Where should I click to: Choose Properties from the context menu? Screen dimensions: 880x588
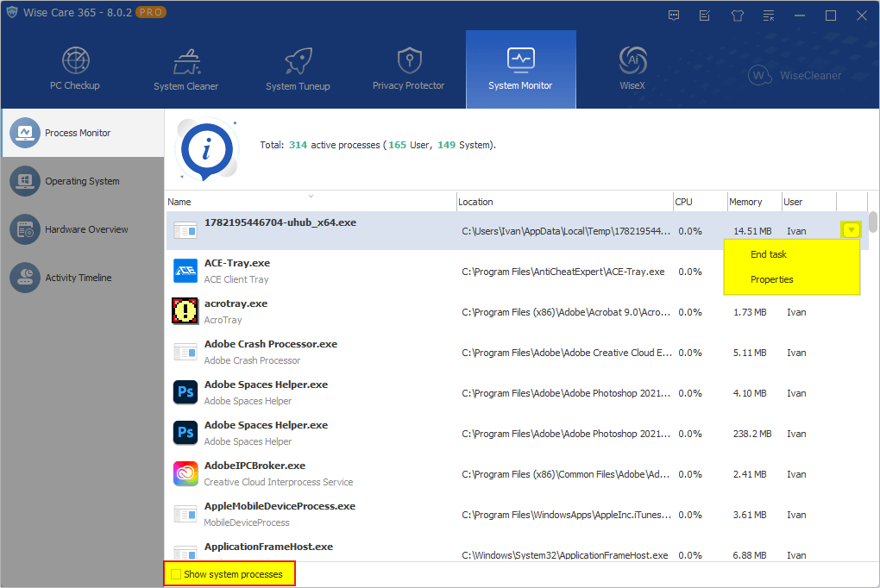click(x=771, y=279)
